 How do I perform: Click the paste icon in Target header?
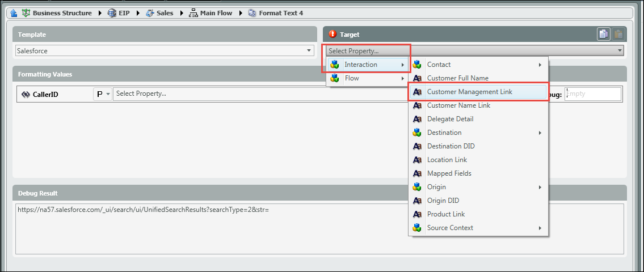[x=618, y=35]
